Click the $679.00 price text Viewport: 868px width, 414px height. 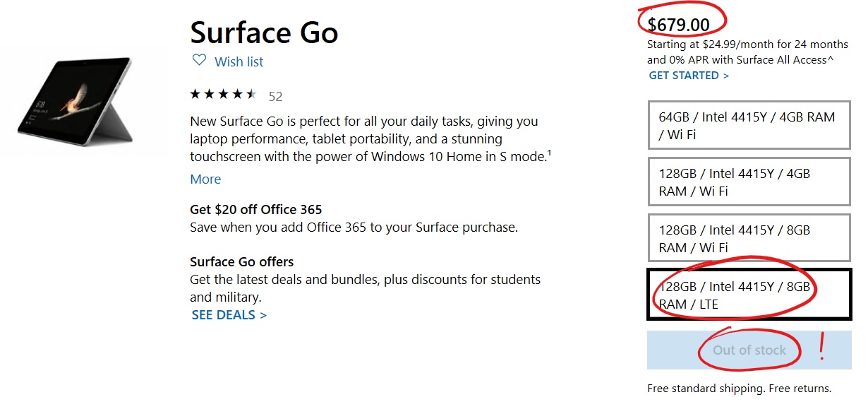point(678,24)
